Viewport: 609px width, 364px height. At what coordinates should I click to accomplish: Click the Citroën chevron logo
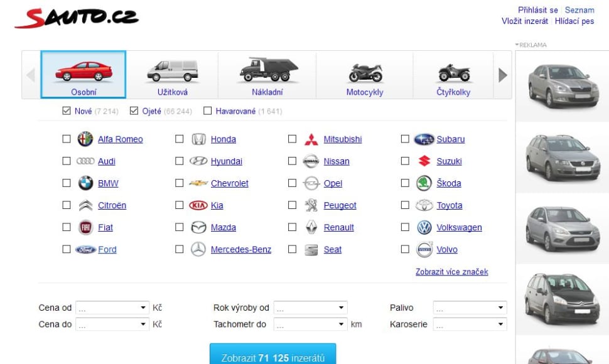pos(85,205)
